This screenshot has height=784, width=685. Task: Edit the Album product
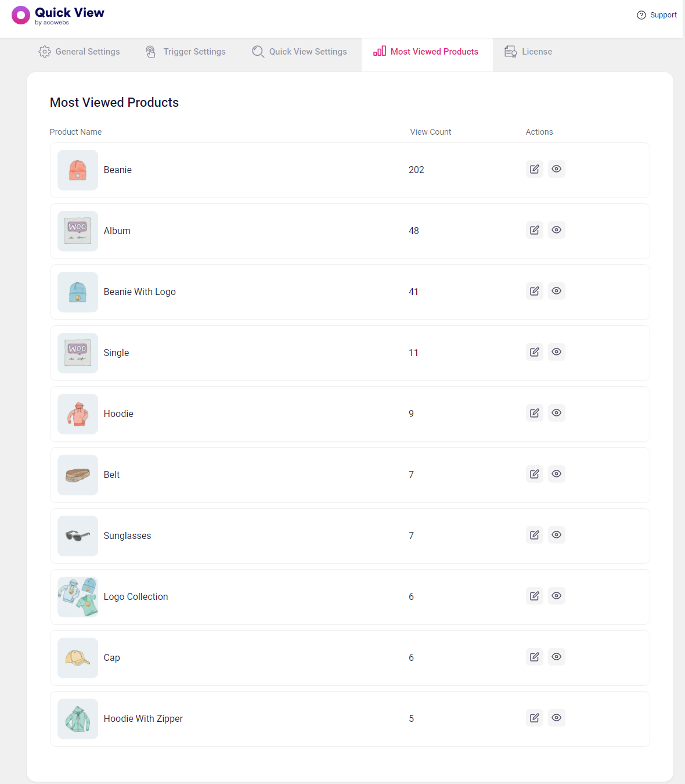pyautogui.click(x=535, y=230)
